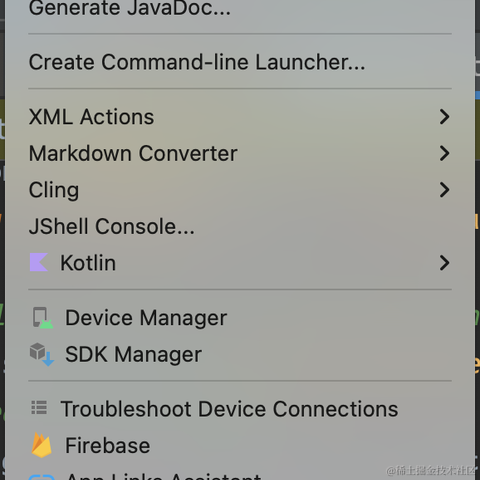This screenshot has height=480, width=480.
Task: Click the SDK Manager download-box icon
Action: [x=42, y=354]
